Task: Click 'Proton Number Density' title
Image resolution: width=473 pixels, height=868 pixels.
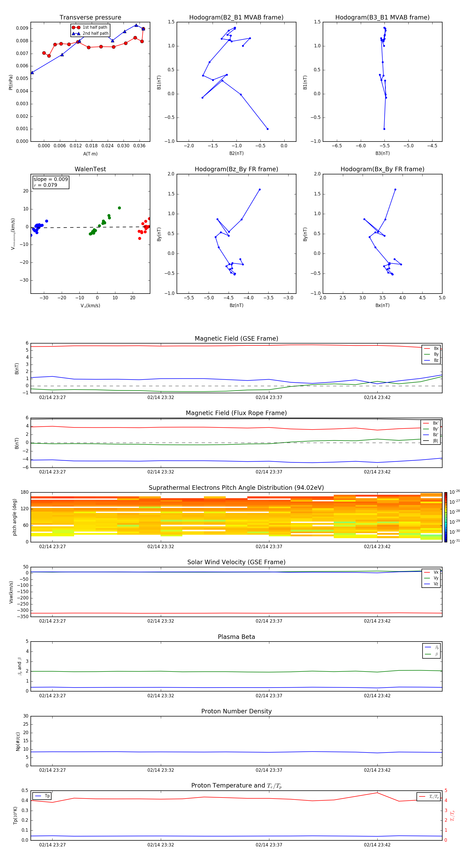Action: click(236, 711)
